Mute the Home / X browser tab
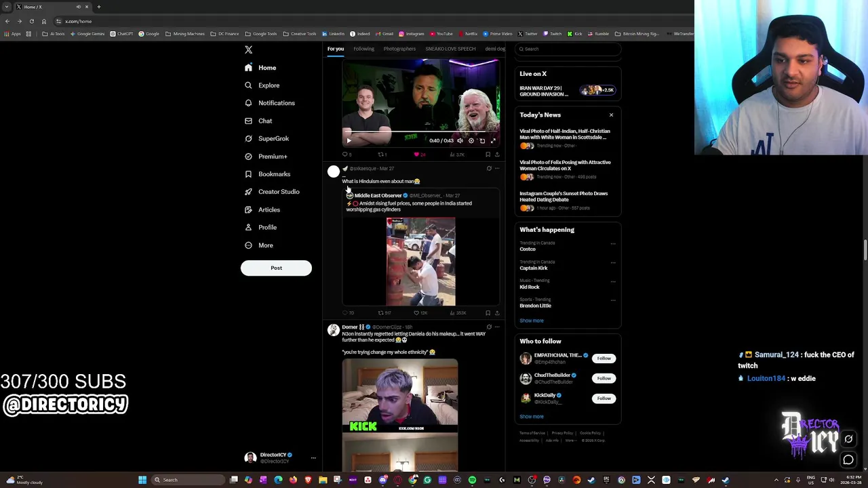Screen dimensions: 868x488 78,7
